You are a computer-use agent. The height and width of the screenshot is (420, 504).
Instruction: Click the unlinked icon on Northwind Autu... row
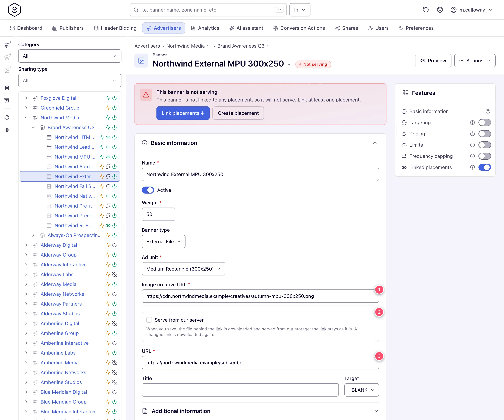tap(108, 167)
